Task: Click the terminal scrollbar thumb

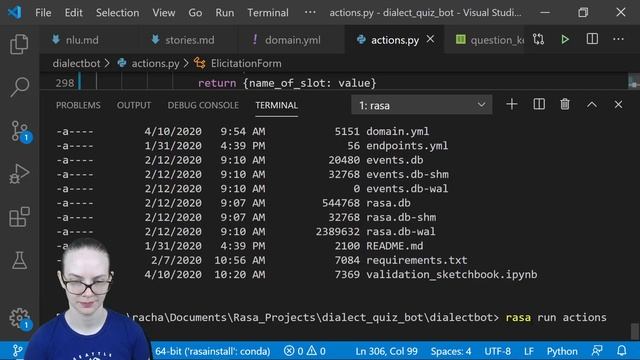Action: (x=634, y=331)
